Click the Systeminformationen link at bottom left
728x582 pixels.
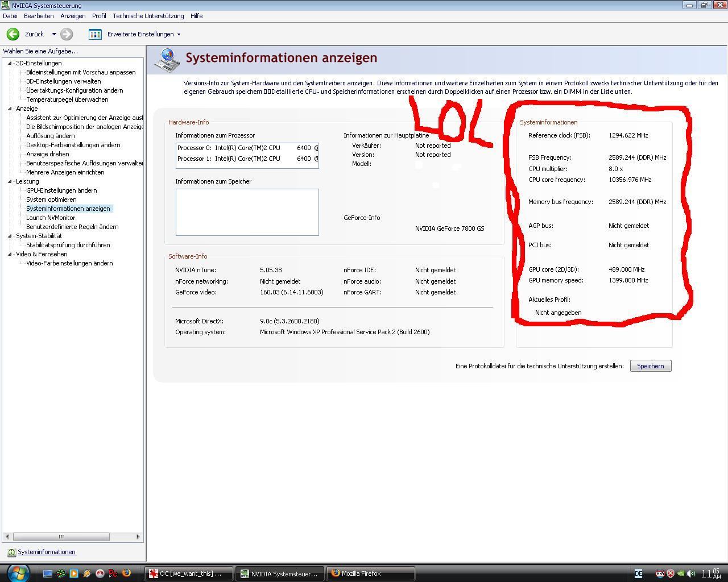tap(47, 552)
